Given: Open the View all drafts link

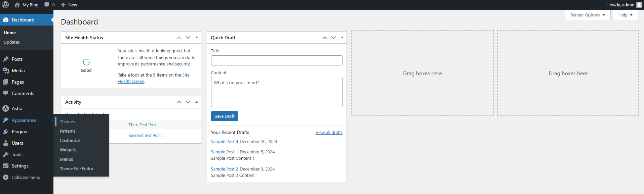Looking at the screenshot, I should 329,132.
